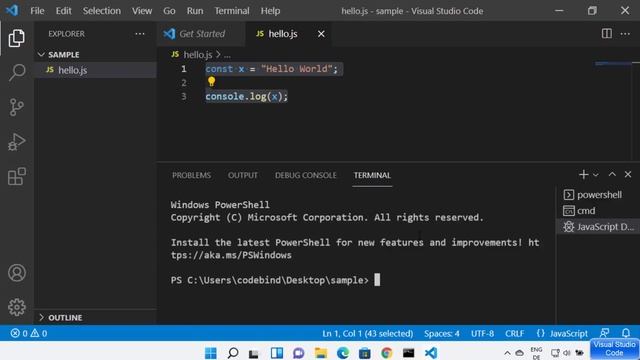This screenshot has width=640, height=360.
Task: Open the Edit menu
Action: click(x=63, y=11)
